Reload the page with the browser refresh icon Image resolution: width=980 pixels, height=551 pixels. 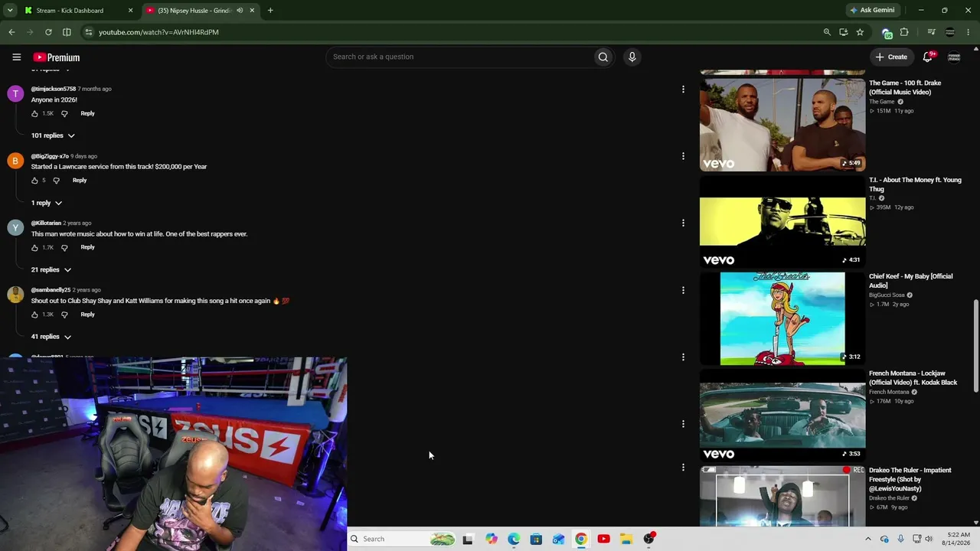click(x=48, y=32)
